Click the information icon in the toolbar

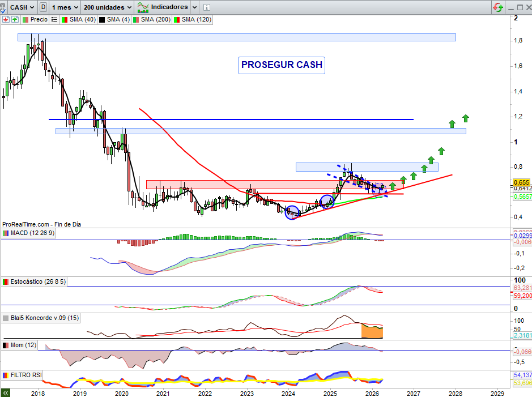pyautogui.click(x=207, y=7)
